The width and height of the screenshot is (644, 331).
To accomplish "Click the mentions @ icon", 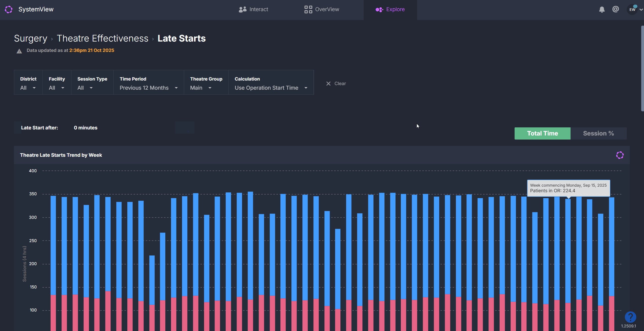I will tap(616, 9).
